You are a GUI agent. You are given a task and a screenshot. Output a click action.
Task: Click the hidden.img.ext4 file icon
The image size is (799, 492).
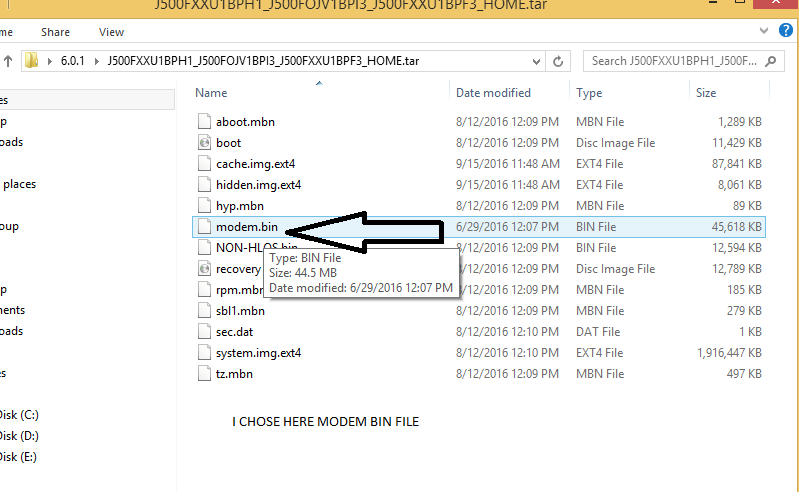point(204,184)
